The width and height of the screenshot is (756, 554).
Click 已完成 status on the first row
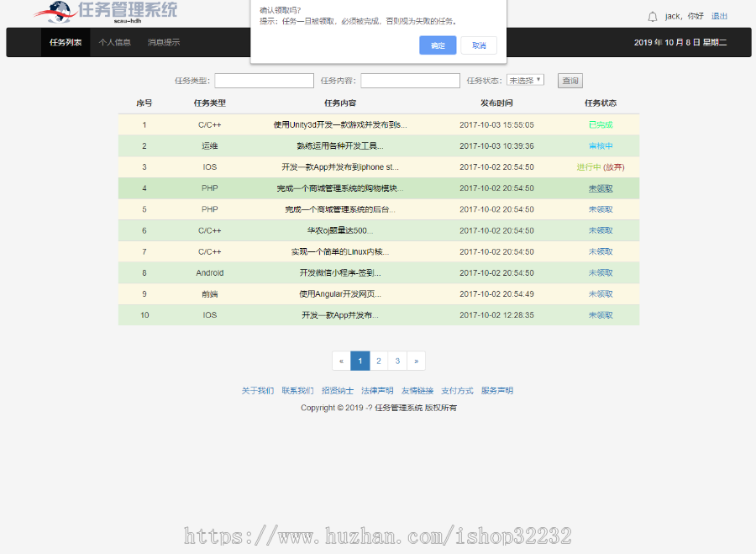(600, 124)
